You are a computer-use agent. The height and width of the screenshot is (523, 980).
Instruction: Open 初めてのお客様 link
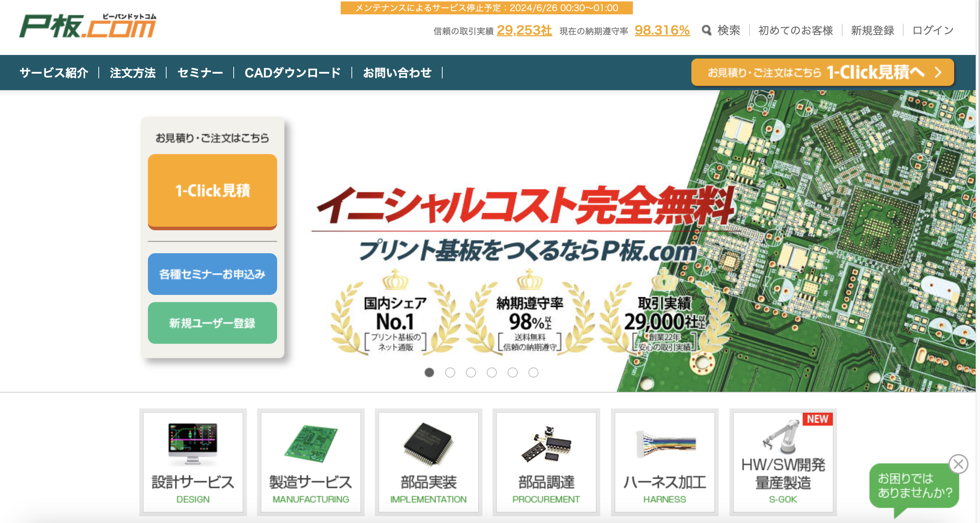click(795, 30)
